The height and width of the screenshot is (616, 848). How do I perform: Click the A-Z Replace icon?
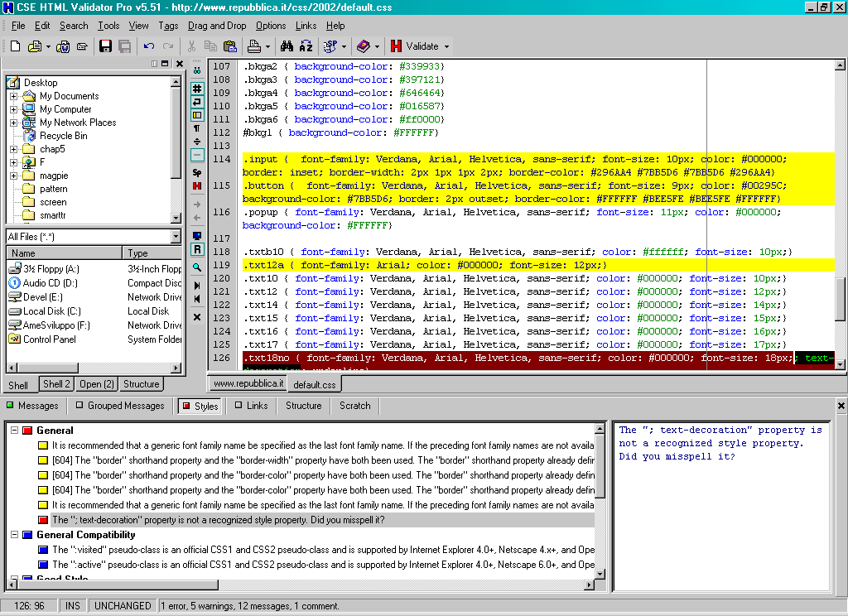306,46
